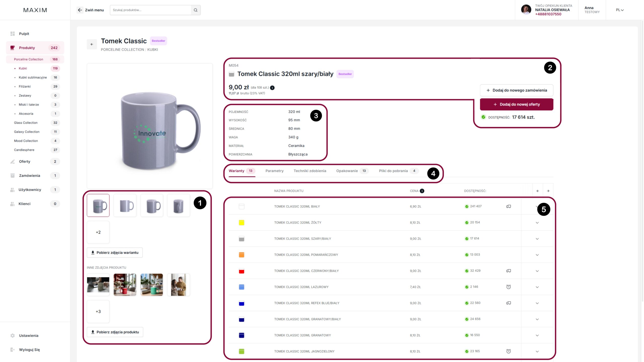644x362 pixels.
Task: Click the megaphone icon in Biały row
Action: [x=508, y=206]
